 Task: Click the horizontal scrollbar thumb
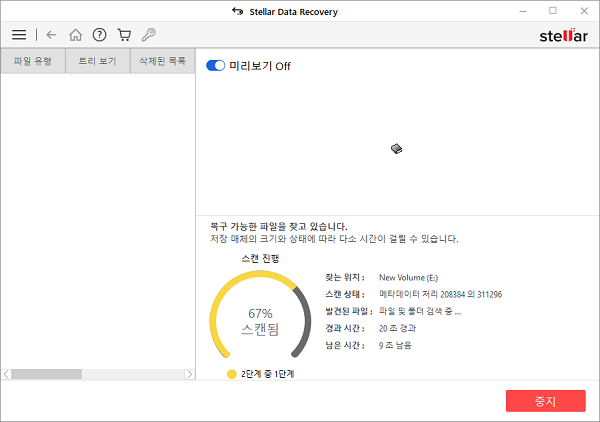point(47,374)
